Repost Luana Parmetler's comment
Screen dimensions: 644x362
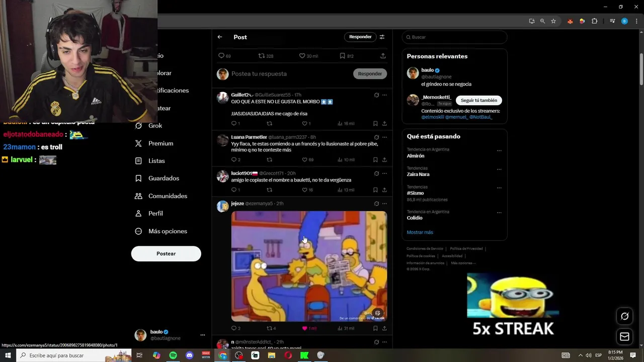[x=269, y=160]
